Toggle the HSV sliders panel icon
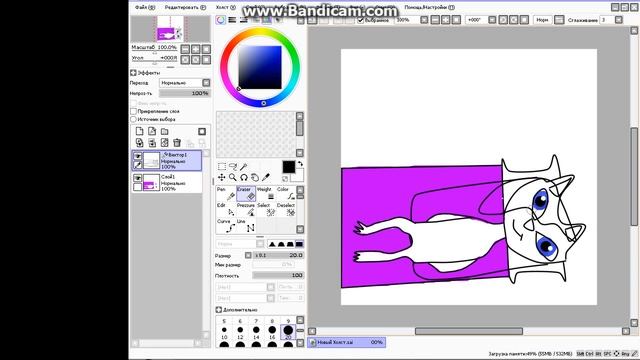 [x=244, y=20]
